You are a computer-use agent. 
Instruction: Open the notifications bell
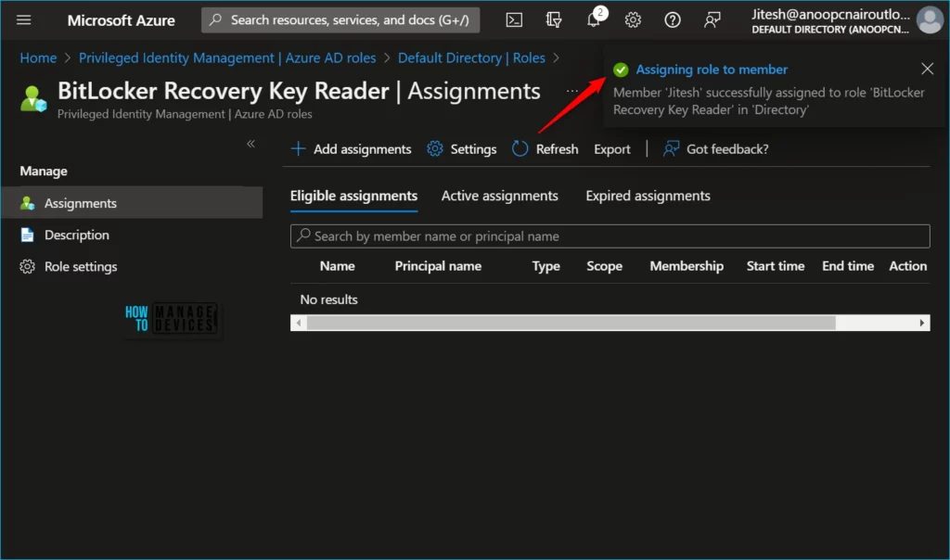[x=594, y=20]
